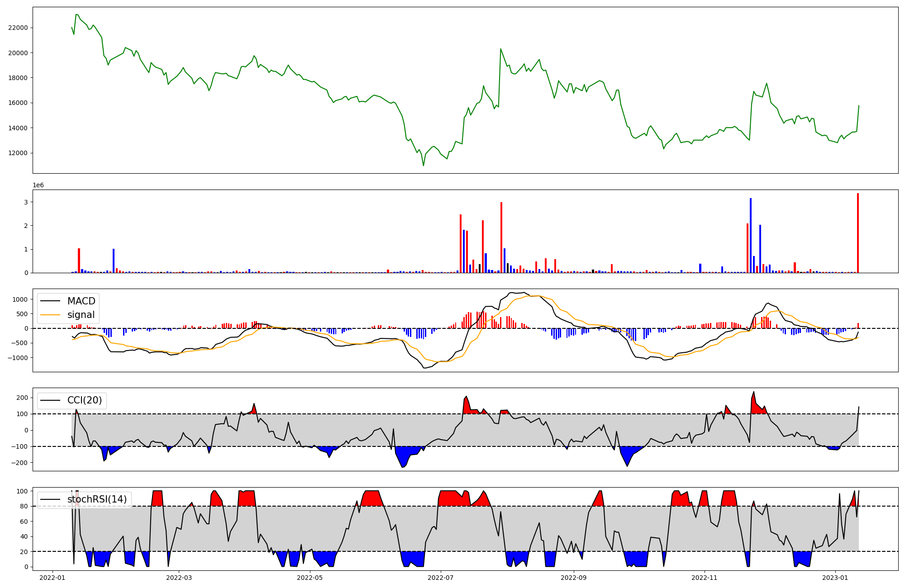Click the 1e6 volume scale label

38,185
